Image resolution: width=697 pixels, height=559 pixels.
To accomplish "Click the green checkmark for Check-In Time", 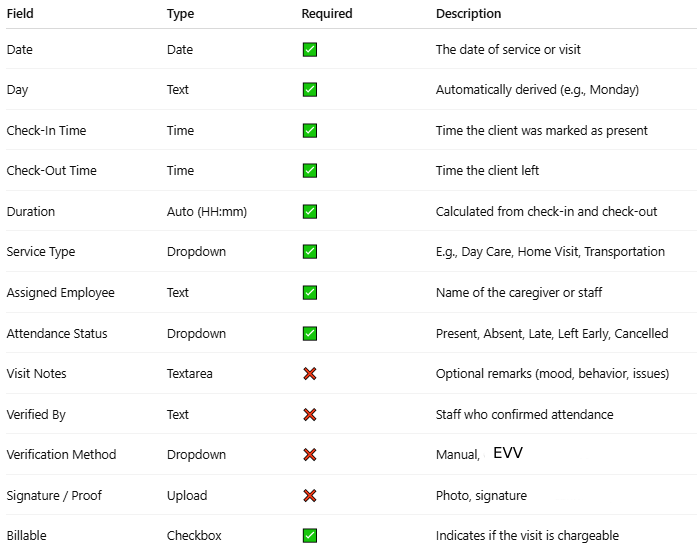I will [x=310, y=130].
